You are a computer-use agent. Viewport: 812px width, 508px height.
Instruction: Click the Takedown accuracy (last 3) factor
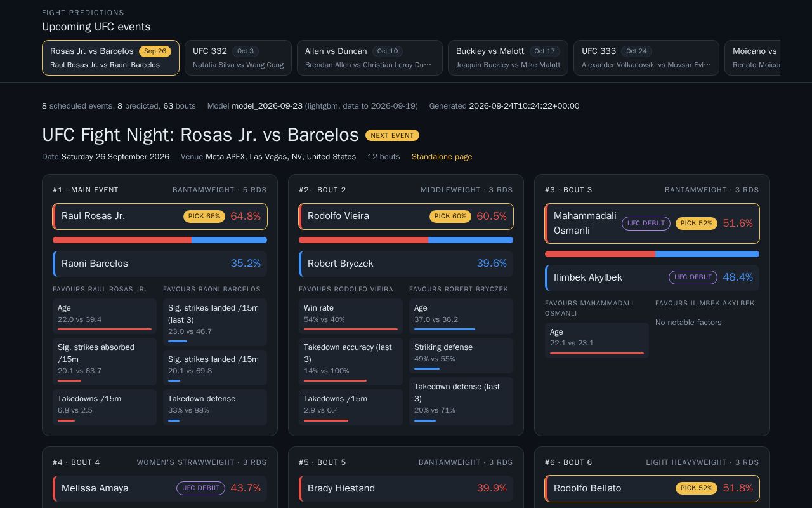pyautogui.click(x=351, y=361)
